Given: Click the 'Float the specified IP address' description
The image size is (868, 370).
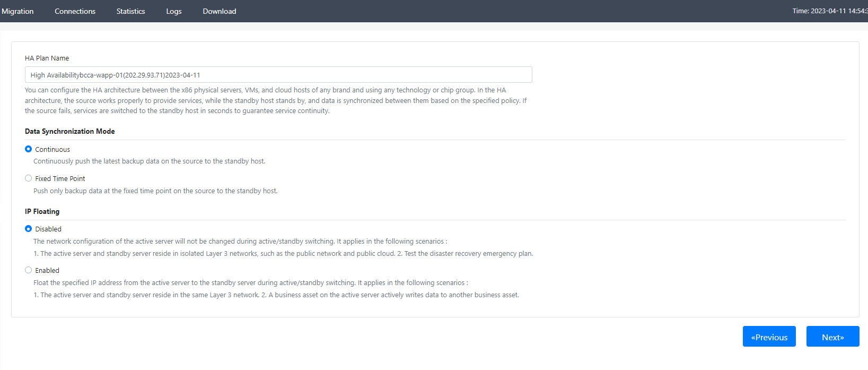Looking at the screenshot, I should 251,283.
